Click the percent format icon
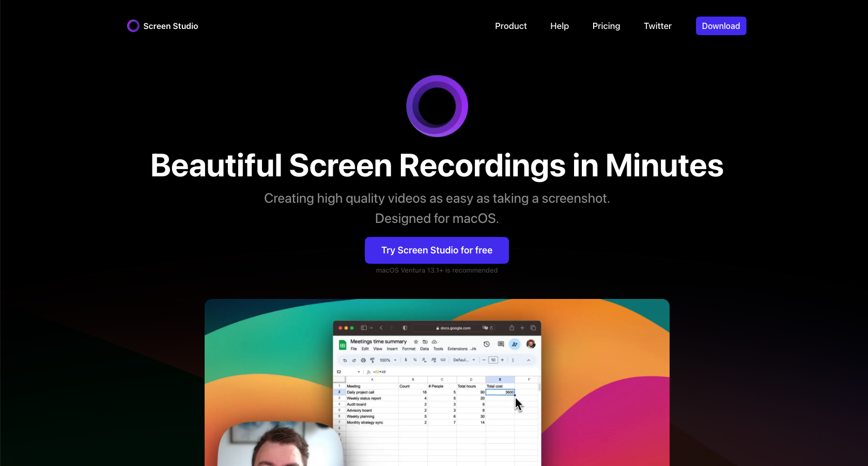The height and width of the screenshot is (466, 868). click(x=415, y=359)
